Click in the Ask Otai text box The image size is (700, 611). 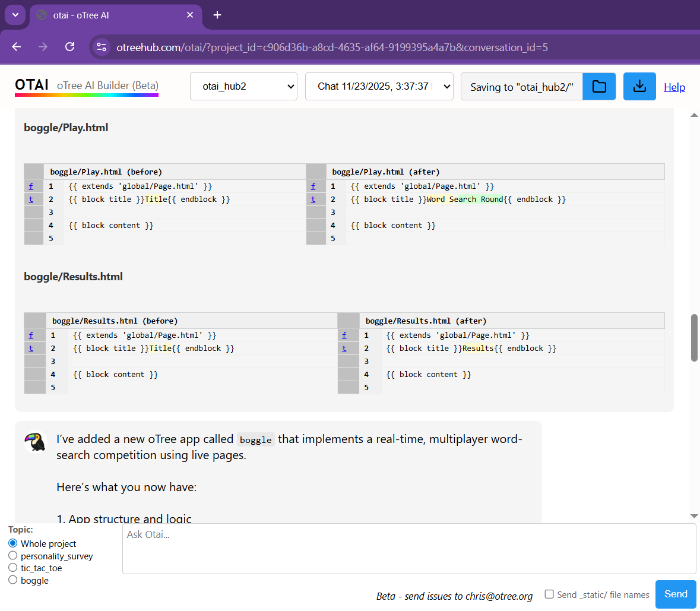click(408, 549)
